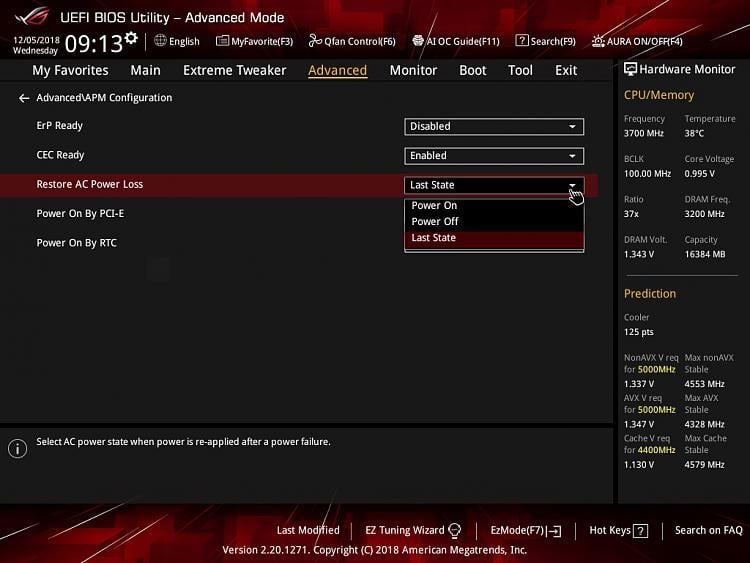Click the 3700 MHz frequency value
This screenshot has width=750, height=563.
click(x=643, y=133)
